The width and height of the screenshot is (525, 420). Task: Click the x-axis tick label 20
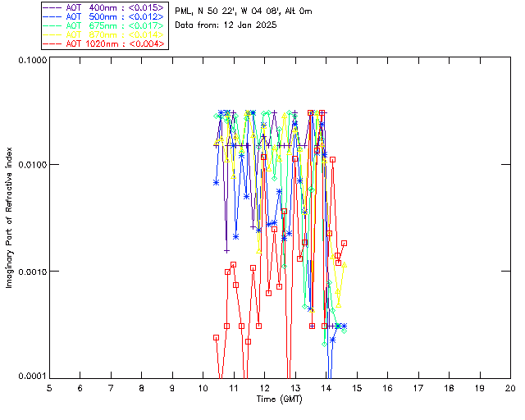pos(510,388)
